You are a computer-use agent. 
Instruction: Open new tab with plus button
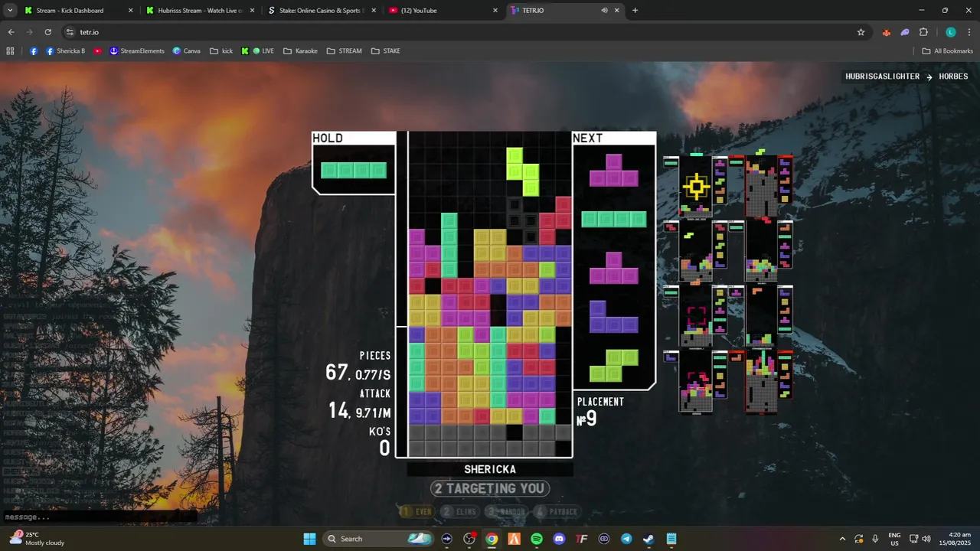(635, 11)
